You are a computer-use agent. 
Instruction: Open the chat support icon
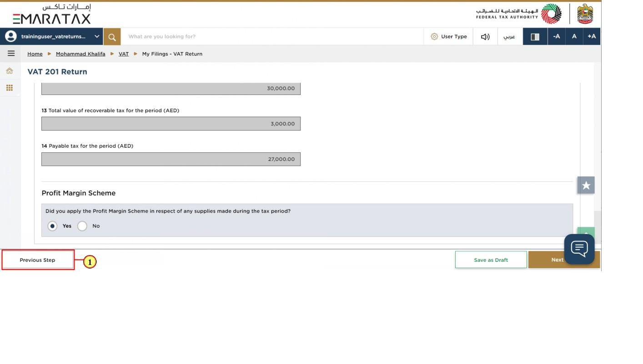tap(579, 249)
